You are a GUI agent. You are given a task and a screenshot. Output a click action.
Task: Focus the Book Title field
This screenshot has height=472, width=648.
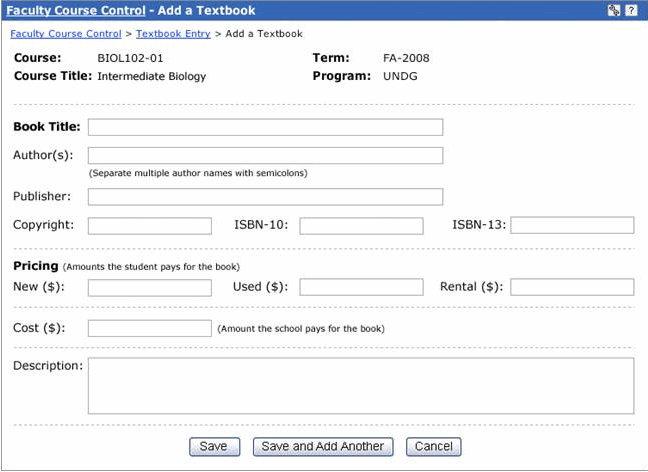(x=265, y=127)
